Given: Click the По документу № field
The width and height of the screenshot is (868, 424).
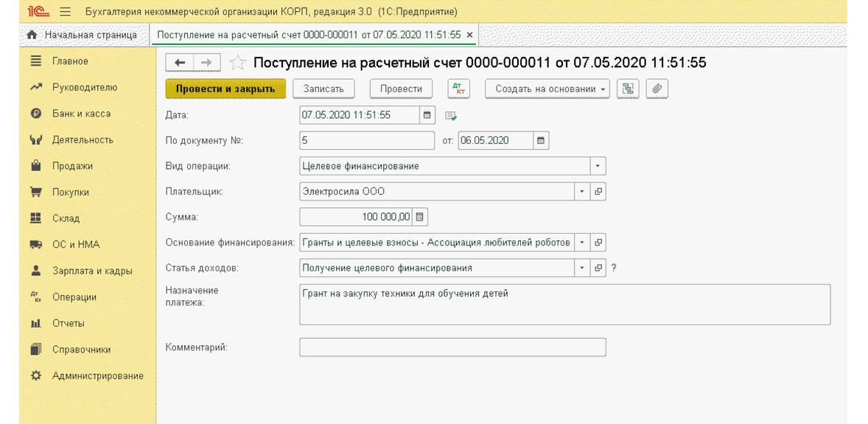Looking at the screenshot, I should point(367,140).
